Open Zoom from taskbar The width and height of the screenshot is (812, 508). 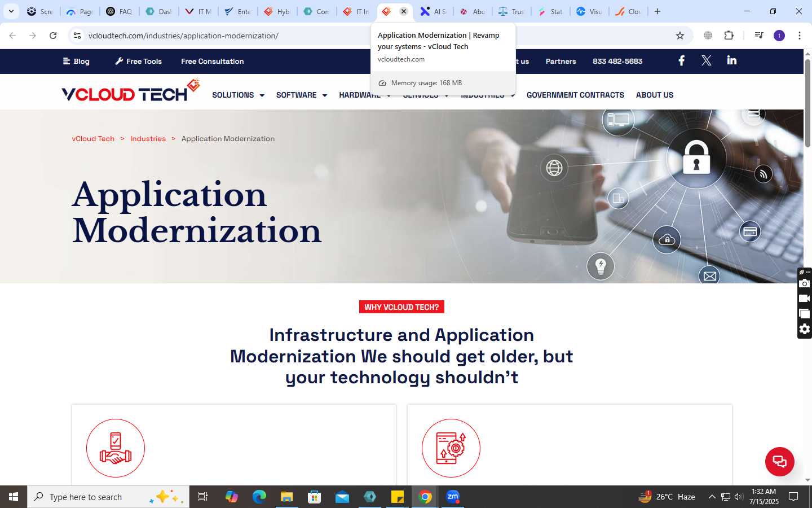[x=453, y=497]
